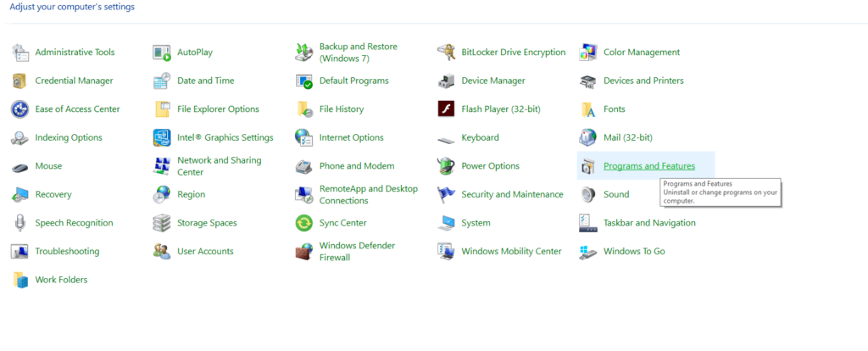
Task: Open the Administrative Tools link
Action: 75,53
